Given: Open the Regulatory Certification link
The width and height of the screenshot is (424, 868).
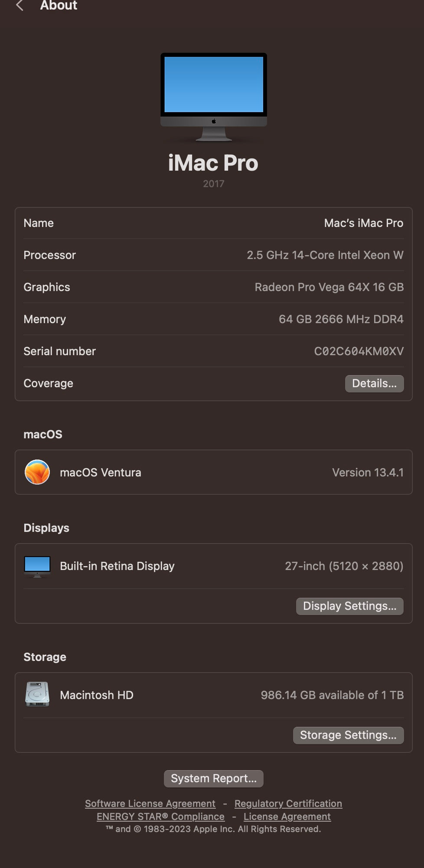Looking at the screenshot, I should click(x=288, y=803).
